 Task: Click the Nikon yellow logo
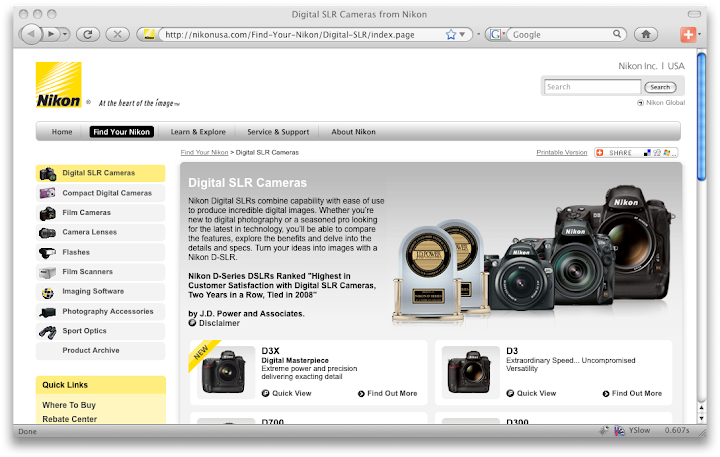(x=59, y=85)
